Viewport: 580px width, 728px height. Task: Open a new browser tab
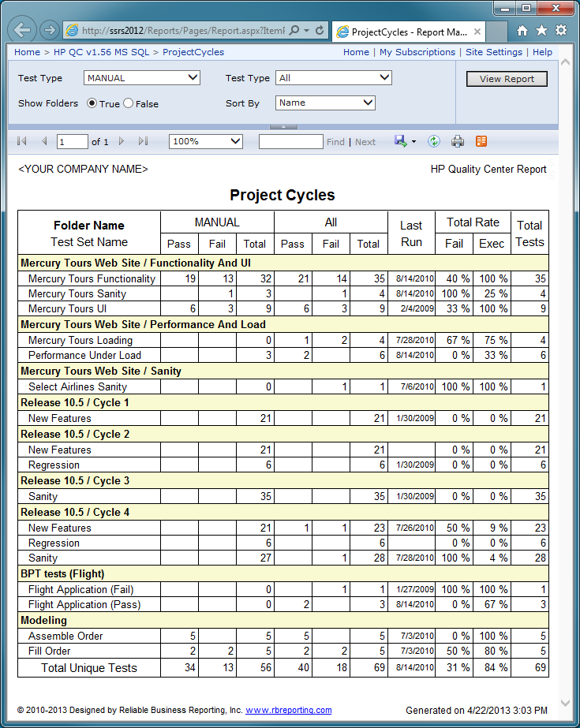(496, 32)
